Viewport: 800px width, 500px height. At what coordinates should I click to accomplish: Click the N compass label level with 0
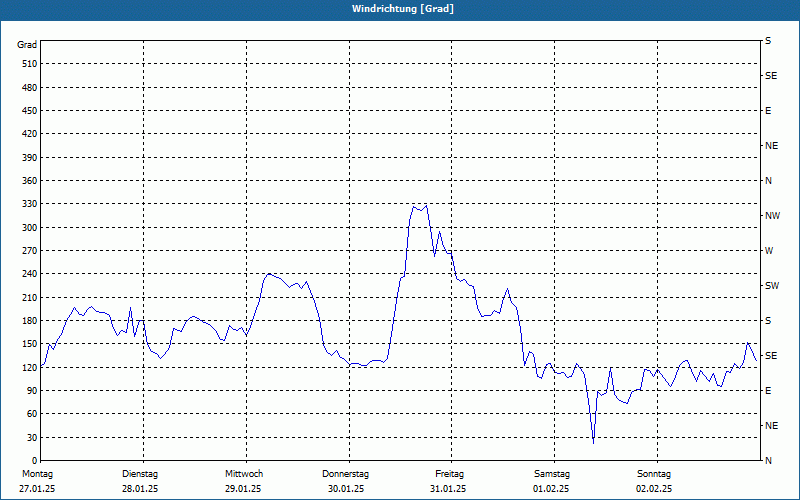768,461
